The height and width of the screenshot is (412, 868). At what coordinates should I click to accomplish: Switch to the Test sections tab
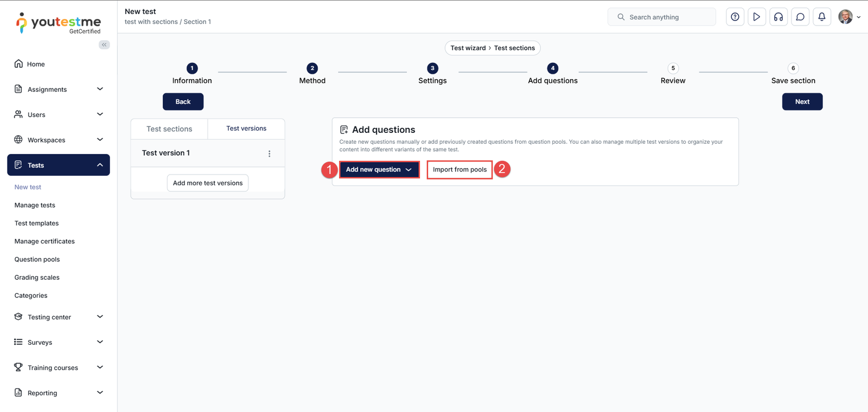(x=169, y=129)
